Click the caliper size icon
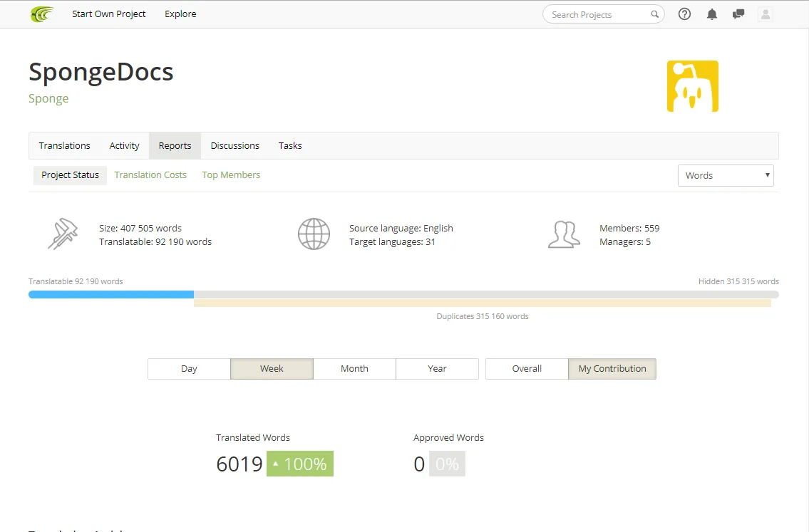This screenshot has height=532, width=809. point(63,234)
